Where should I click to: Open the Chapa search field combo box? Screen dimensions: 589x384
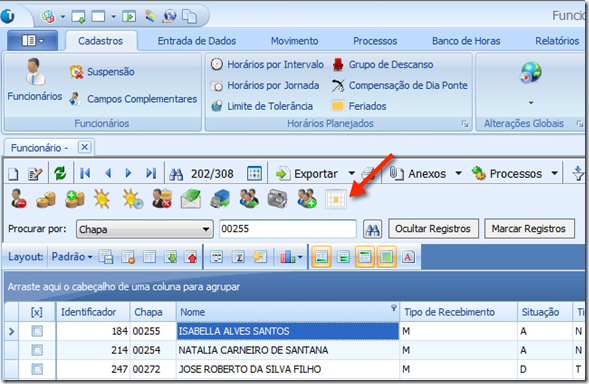[x=145, y=229]
